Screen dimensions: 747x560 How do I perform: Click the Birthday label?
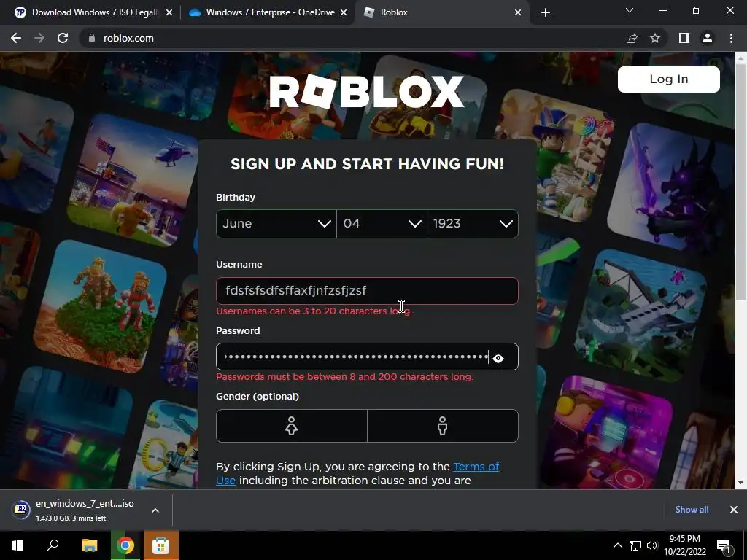coord(236,197)
